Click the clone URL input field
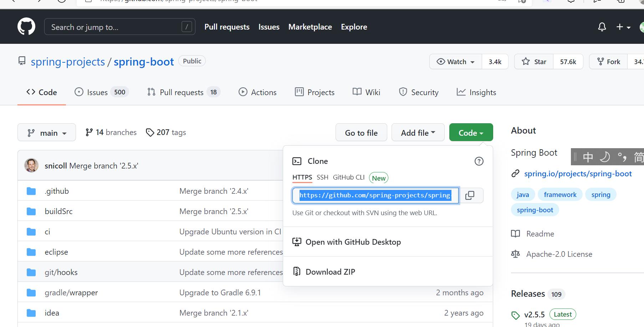 tap(375, 195)
